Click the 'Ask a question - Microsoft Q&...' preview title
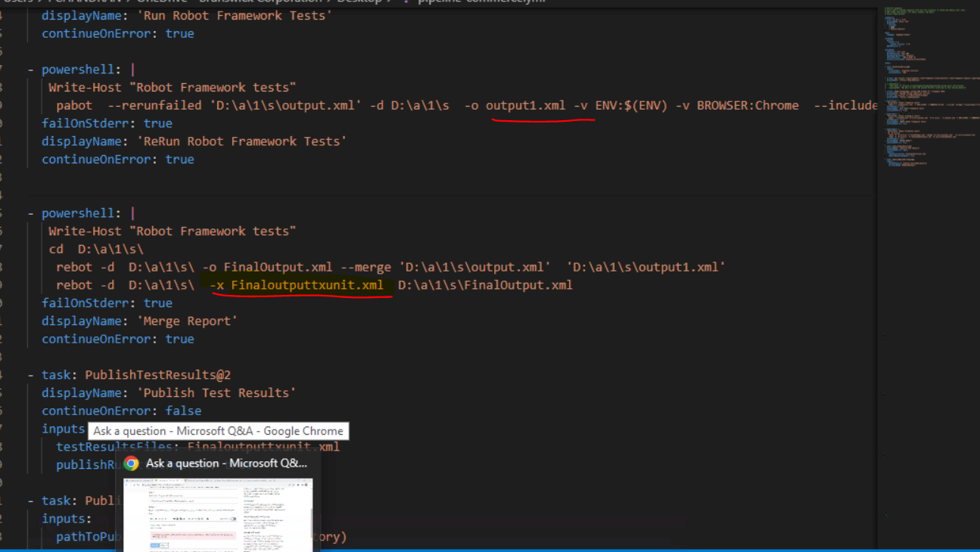The width and height of the screenshot is (980, 552). click(x=227, y=464)
